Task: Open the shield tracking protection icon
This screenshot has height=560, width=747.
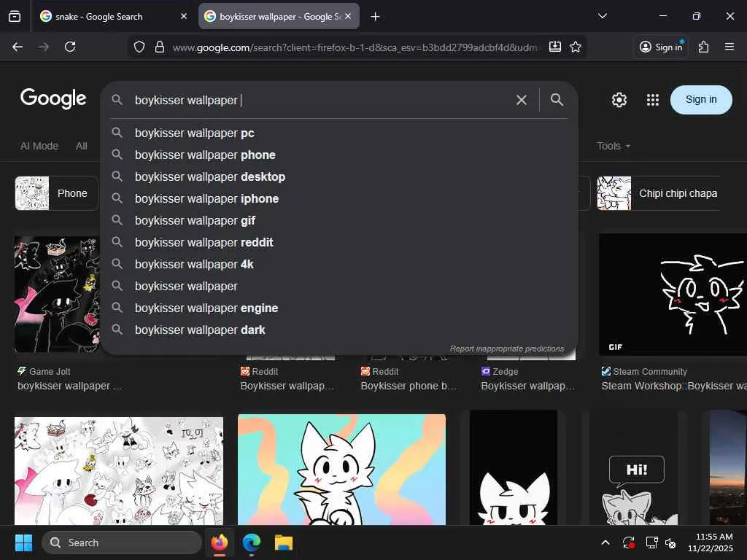Action: click(139, 47)
